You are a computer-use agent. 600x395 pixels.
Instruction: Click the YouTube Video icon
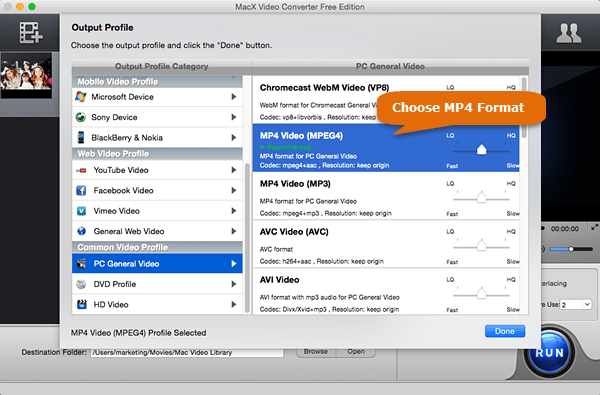click(81, 170)
